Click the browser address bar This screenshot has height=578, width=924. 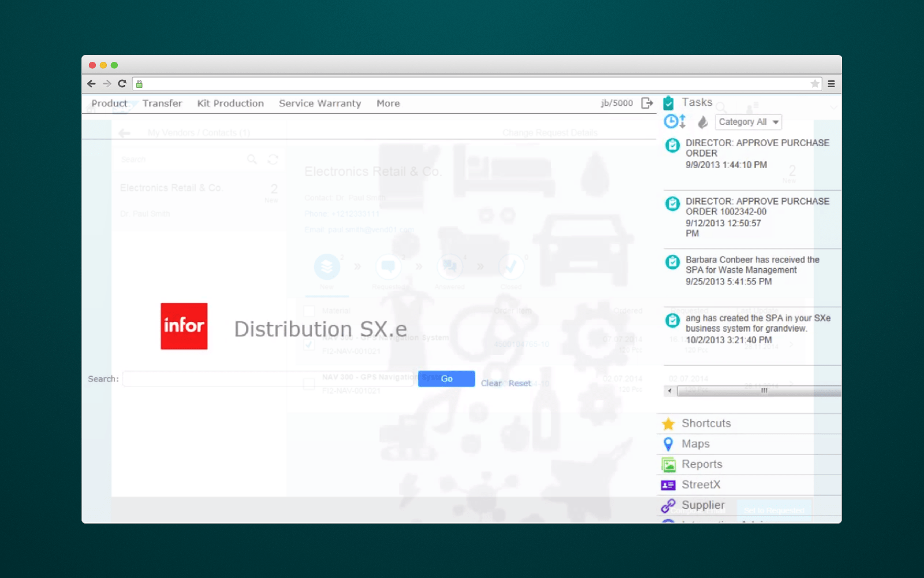tap(476, 84)
